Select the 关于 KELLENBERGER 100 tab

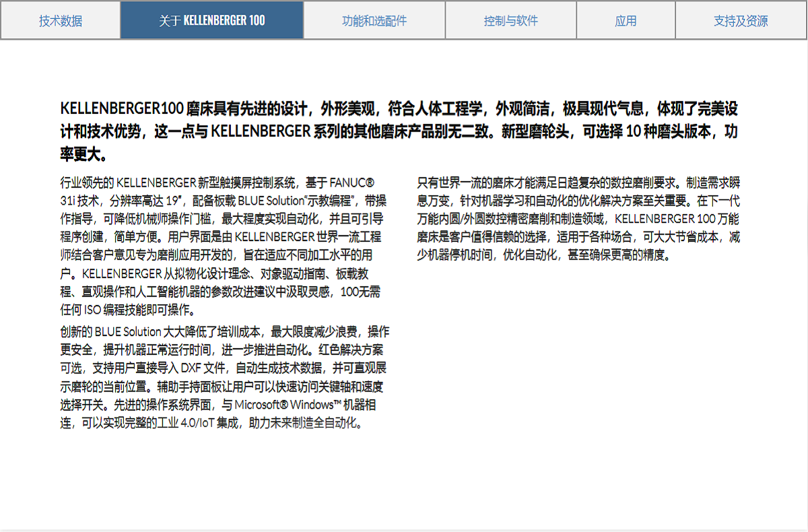[x=212, y=21]
